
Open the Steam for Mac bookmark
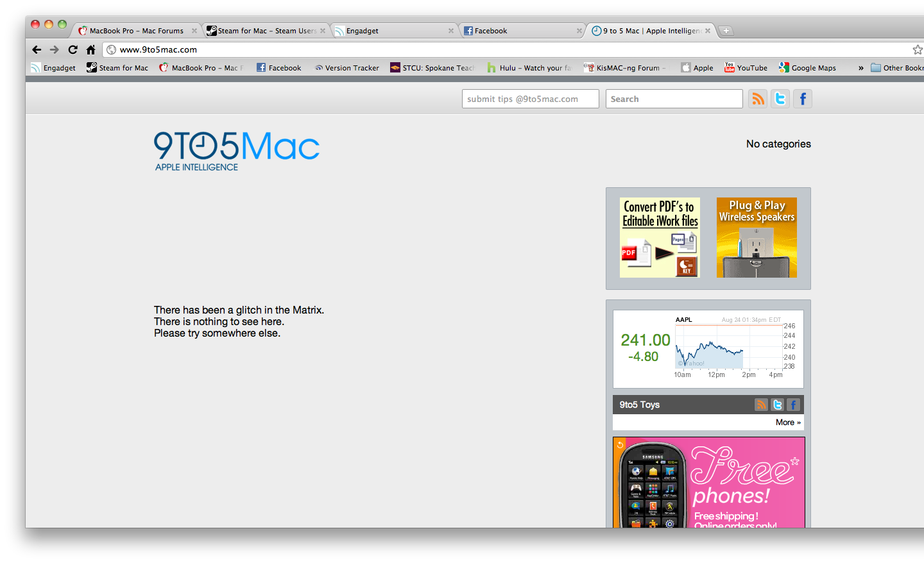coord(117,68)
